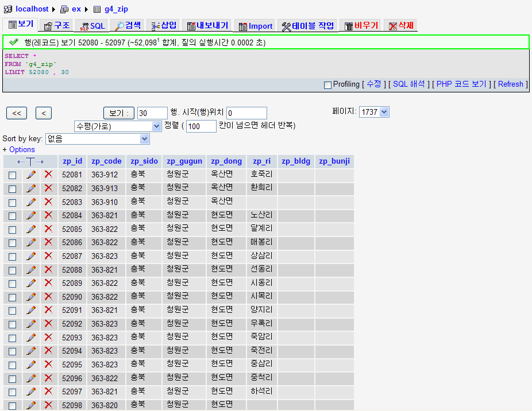Click the row count input field showing 30
532x411 pixels.
pyautogui.click(x=152, y=113)
